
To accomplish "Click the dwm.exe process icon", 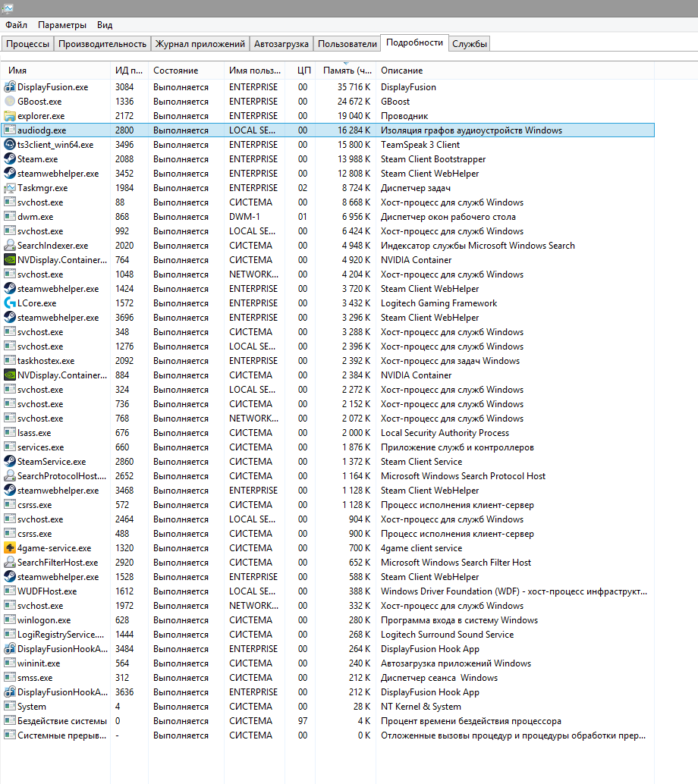I will (x=10, y=217).
